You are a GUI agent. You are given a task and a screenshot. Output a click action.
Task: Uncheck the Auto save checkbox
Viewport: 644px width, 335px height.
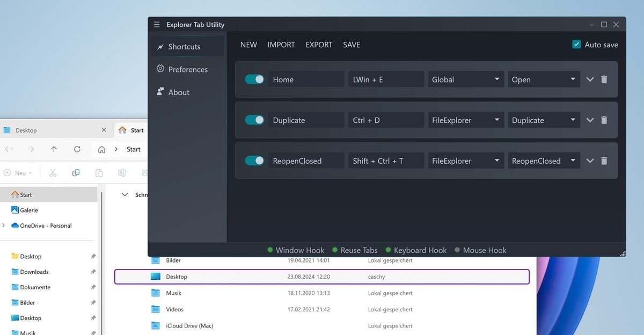[x=576, y=45]
